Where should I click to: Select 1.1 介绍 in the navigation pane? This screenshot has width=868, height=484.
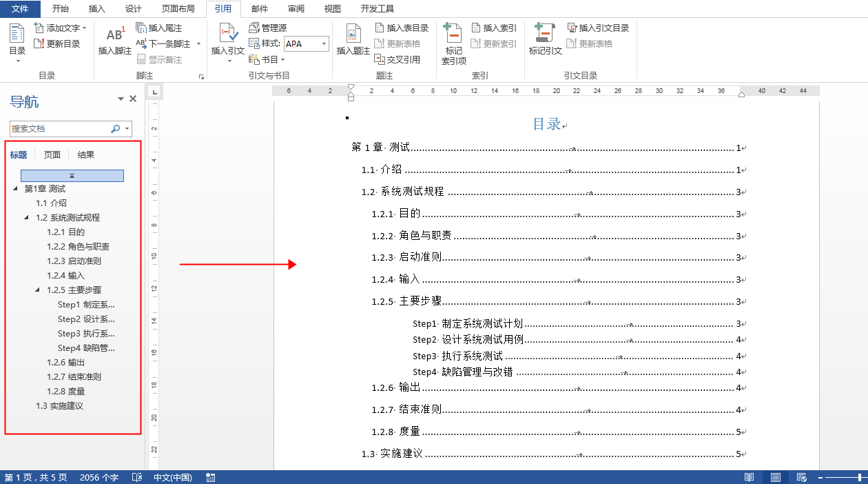pyautogui.click(x=52, y=203)
